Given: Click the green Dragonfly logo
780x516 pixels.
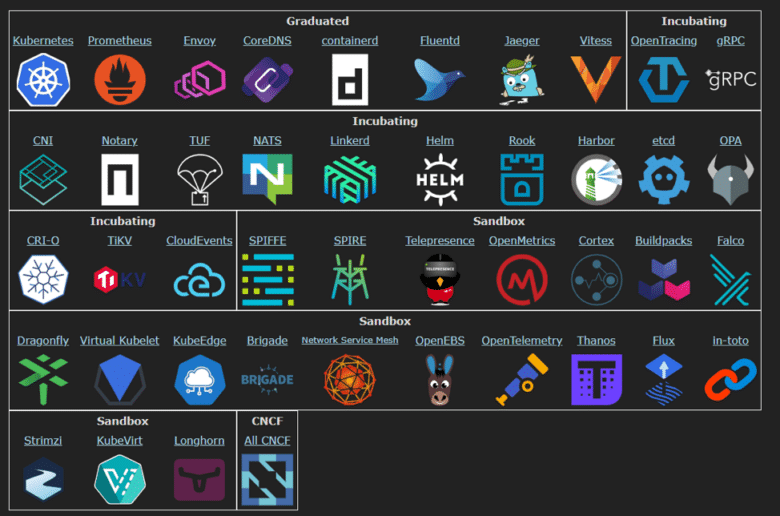Looking at the screenshot, I should click(x=43, y=380).
